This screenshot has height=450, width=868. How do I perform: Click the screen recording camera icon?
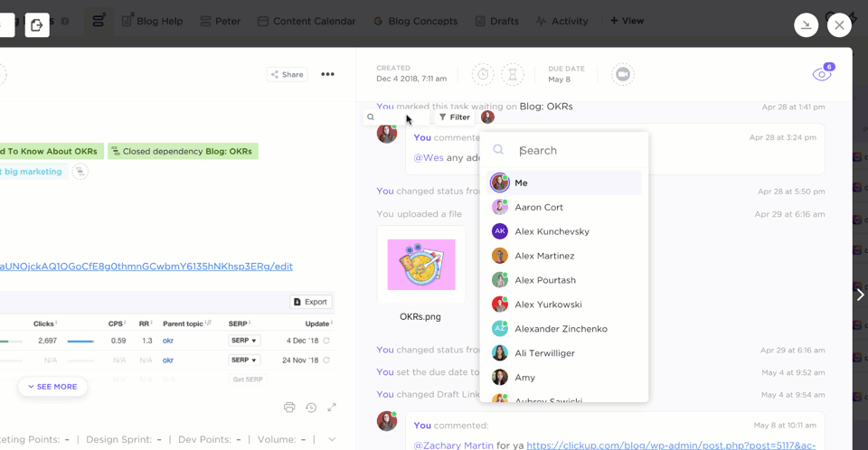tap(622, 74)
